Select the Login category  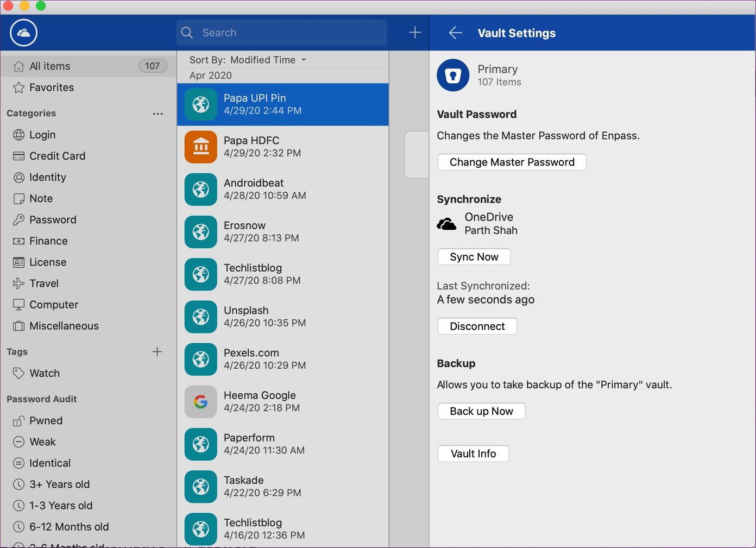point(88,135)
